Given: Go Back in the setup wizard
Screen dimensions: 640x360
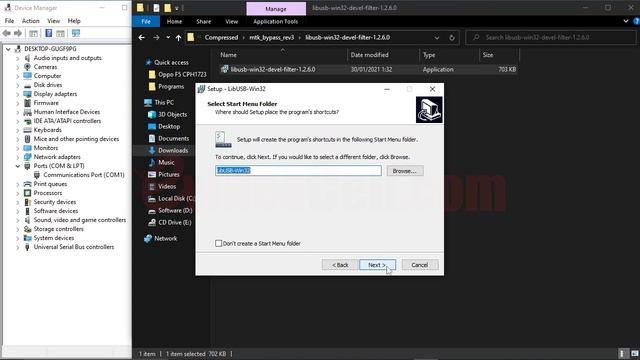Looking at the screenshot, I should [340, 265].
